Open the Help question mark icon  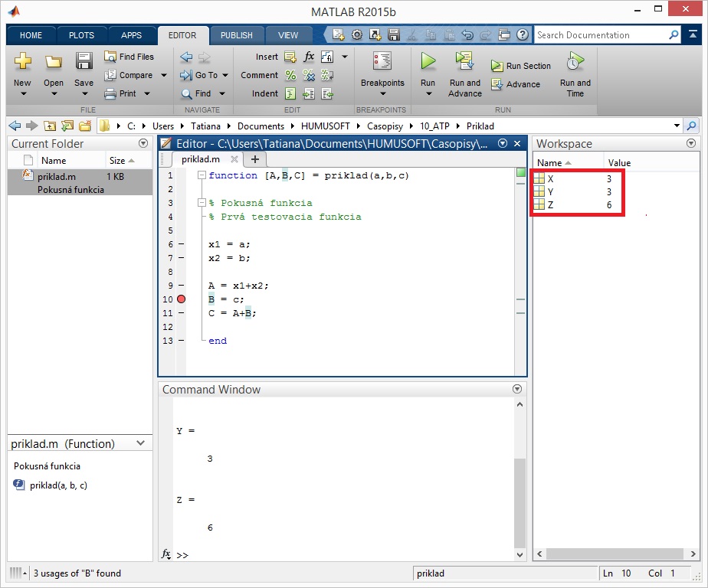[x=523, y=34]
